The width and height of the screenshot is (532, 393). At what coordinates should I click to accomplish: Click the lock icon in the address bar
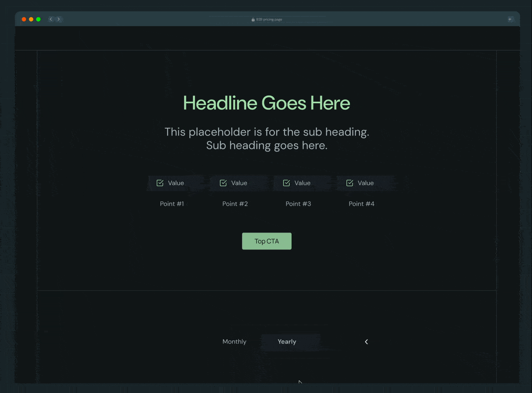pos(253,19)
